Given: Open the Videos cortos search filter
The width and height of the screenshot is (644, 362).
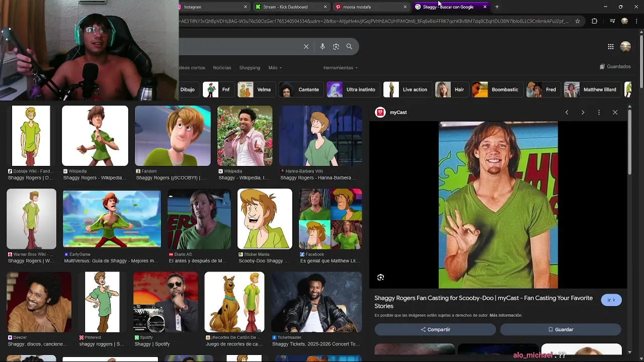Looking at the screenshot, I should click(192, 67).
